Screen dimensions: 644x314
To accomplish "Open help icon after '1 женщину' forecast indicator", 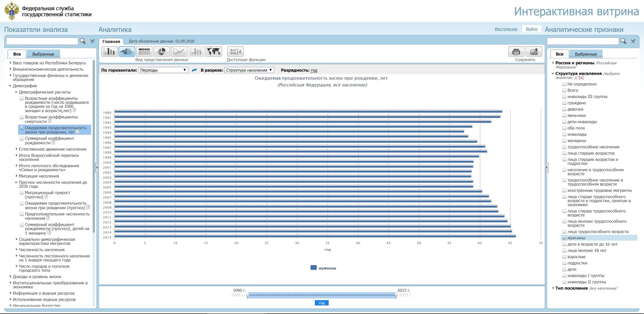I will click(x=49, y=233).
